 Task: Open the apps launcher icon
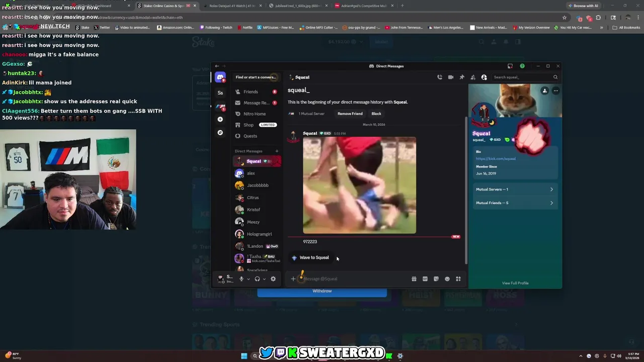(458, 279)
